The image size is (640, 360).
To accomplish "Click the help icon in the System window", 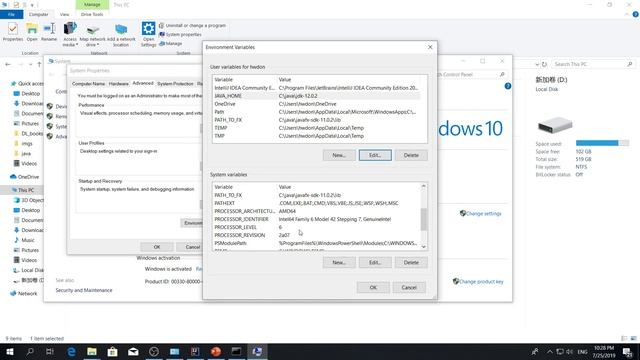I will (x=508, y=86).
